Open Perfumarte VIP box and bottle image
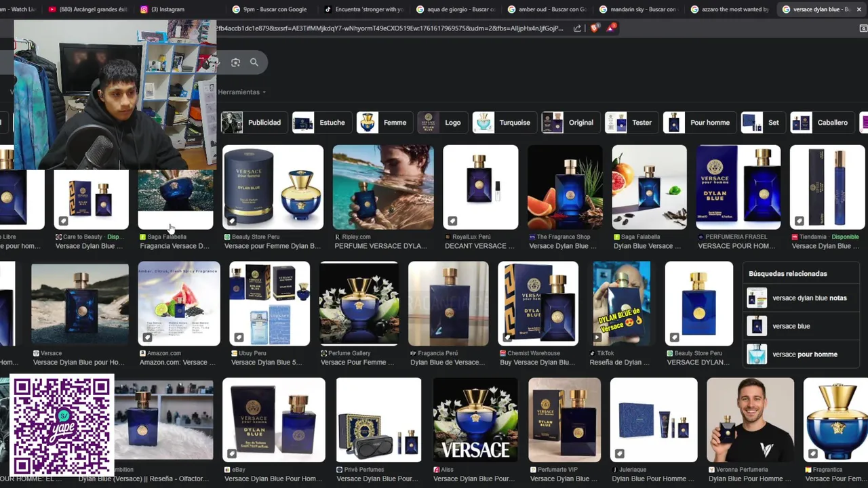 (565, 420)
